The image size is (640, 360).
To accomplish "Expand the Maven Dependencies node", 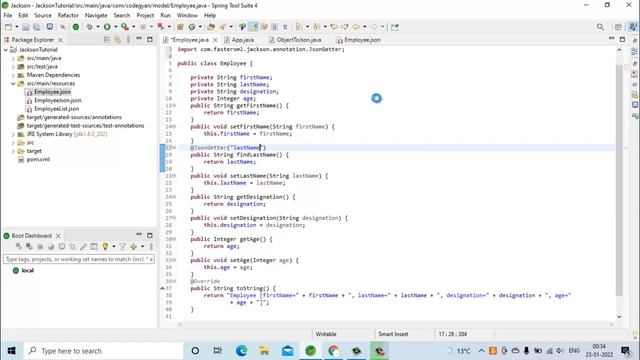I will click(x=13, y=75).
